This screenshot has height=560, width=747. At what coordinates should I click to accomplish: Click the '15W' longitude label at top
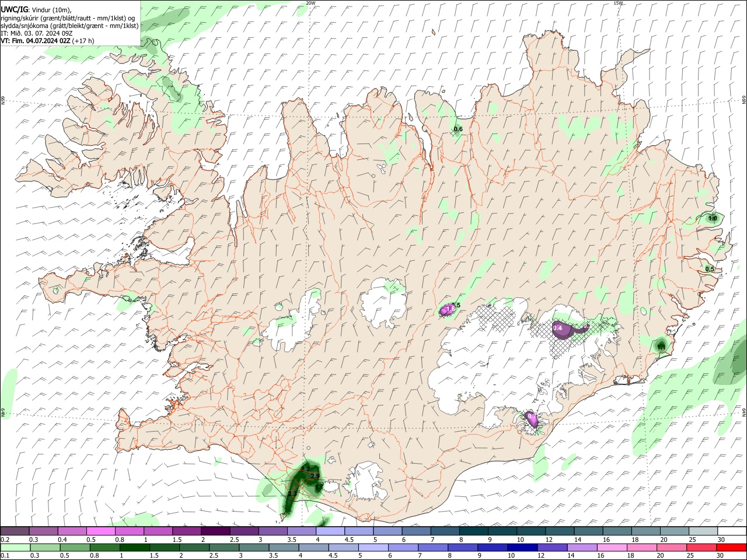pos(618,3)
